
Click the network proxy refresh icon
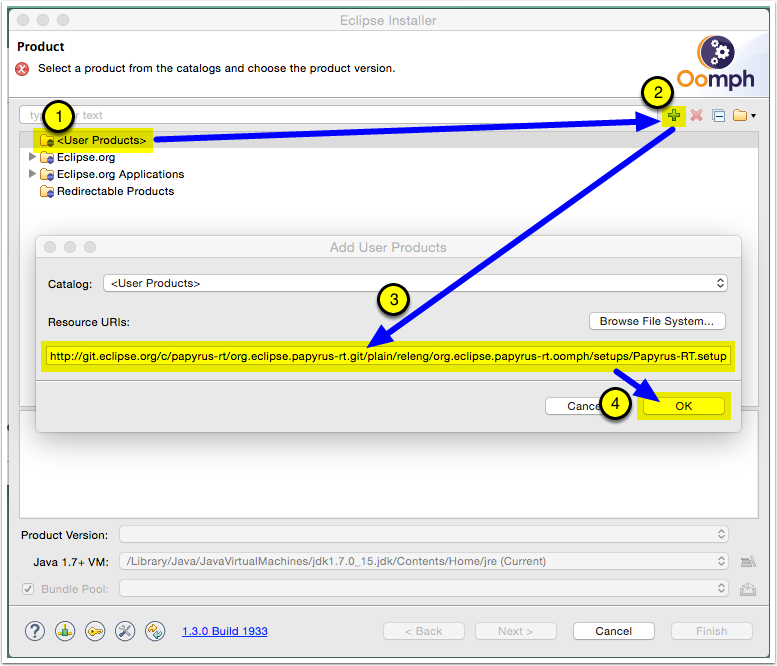click(155, 631)
